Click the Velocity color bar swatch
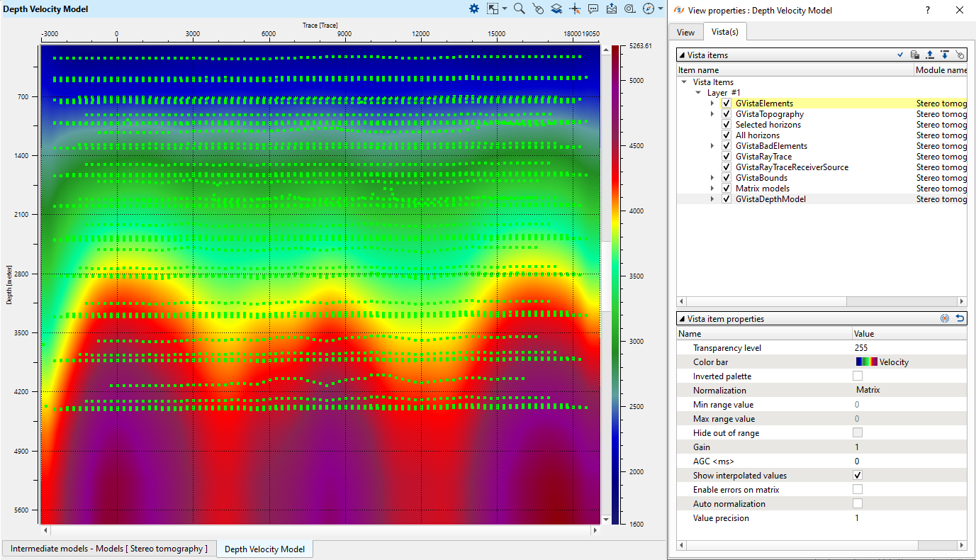Viewport: 976px width, 560px height. click(866, 362)
